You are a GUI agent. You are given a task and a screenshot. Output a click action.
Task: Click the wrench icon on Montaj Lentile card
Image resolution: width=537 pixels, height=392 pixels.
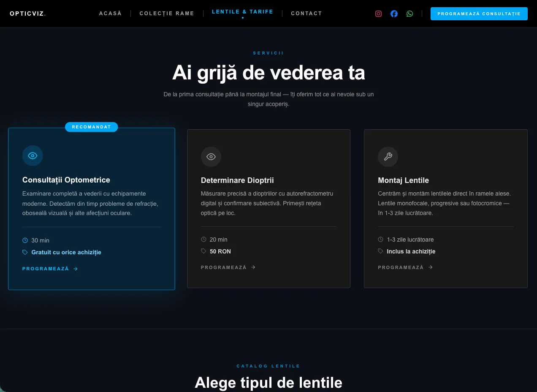click(388, 157)
